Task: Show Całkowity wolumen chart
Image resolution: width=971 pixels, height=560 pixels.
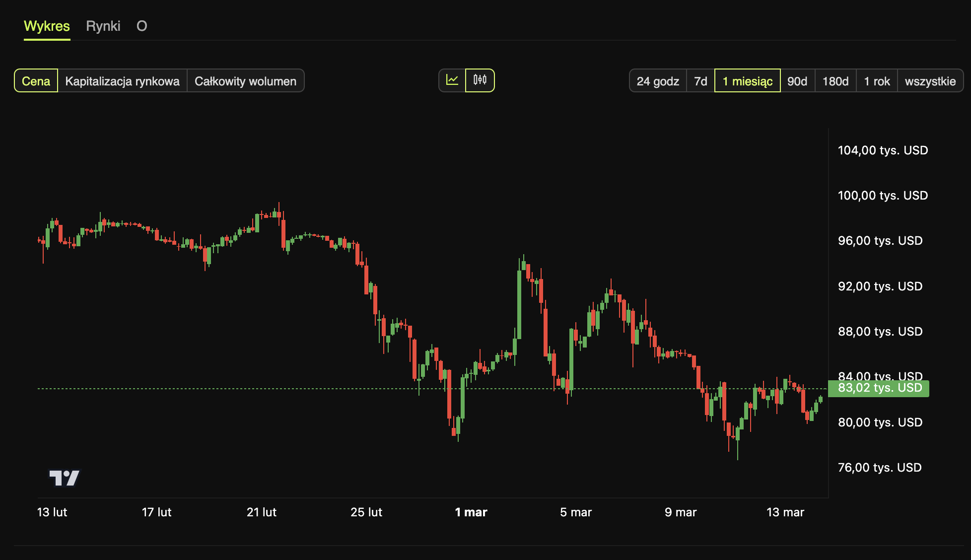Action: [245, 81]
